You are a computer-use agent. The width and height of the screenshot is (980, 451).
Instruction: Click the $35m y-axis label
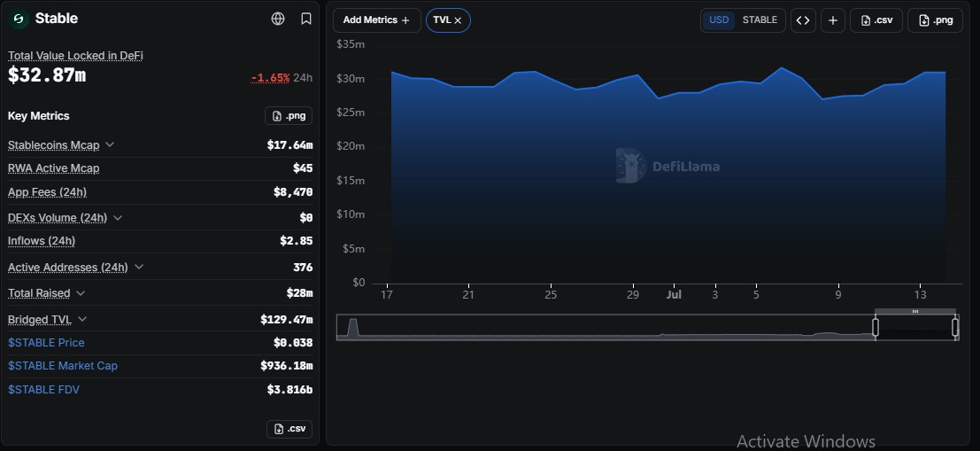[351, 44]
